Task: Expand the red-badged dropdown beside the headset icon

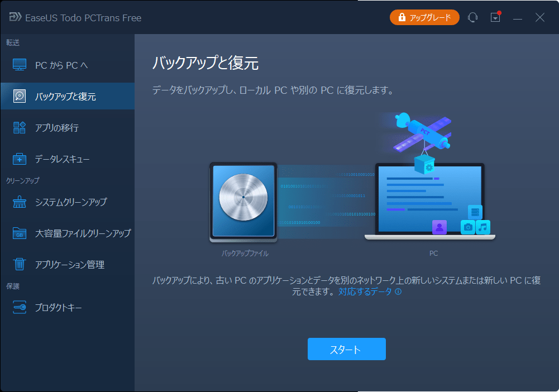Action: pyautogui.click(x=495, y=17)
